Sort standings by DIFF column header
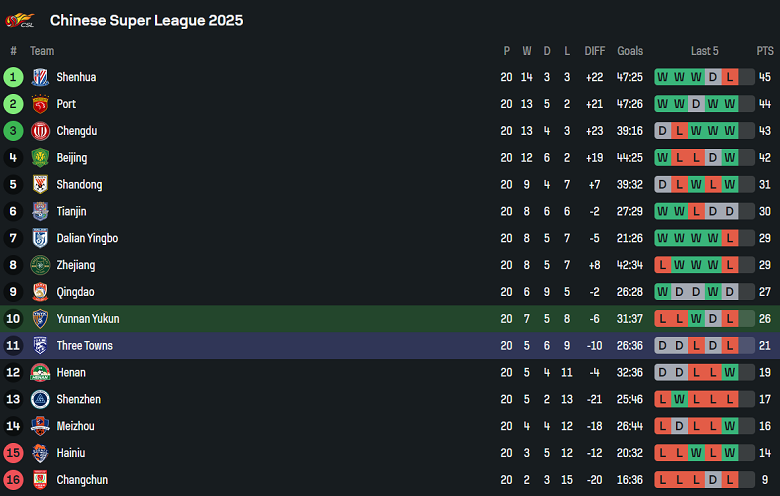 pos(595,51)
